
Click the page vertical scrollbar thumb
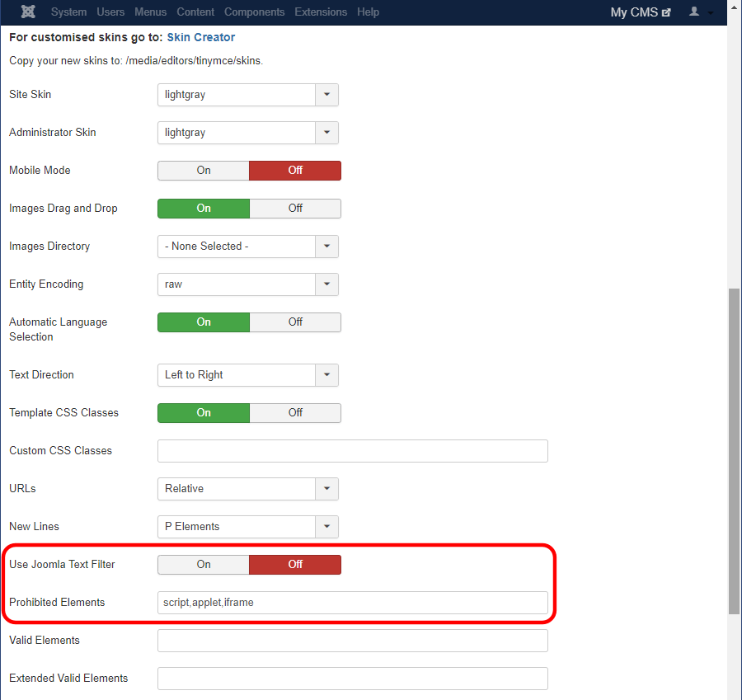point(735,451)
